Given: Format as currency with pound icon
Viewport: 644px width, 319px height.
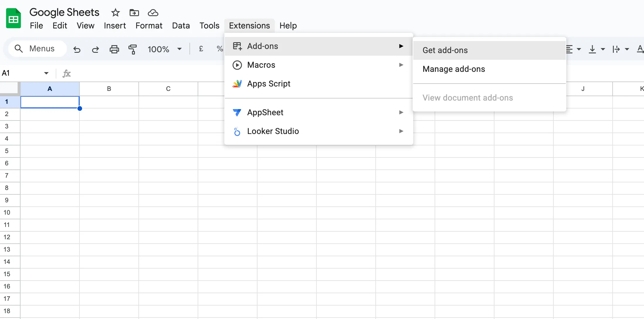Looking at the screenshot, I should tap(201, 49).
